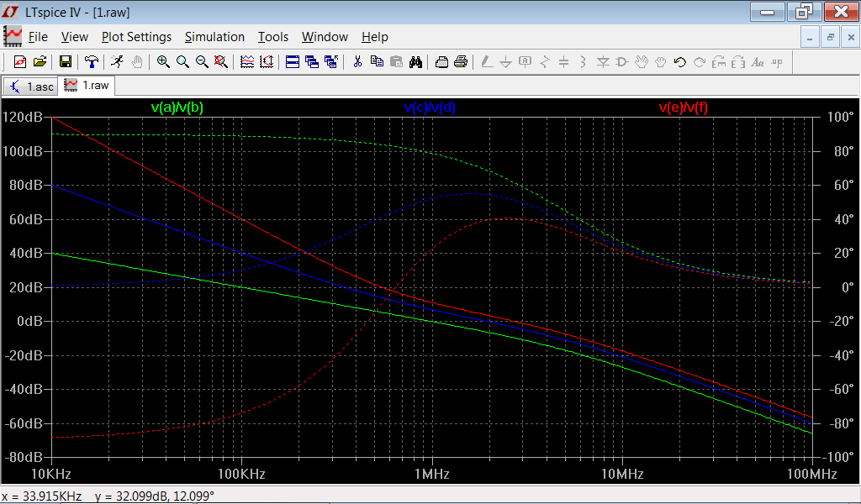Click the Pick Visible Traces icon
Image resolution: width=861 pixels, height=504 pixels.
click(x=247, y=61)
